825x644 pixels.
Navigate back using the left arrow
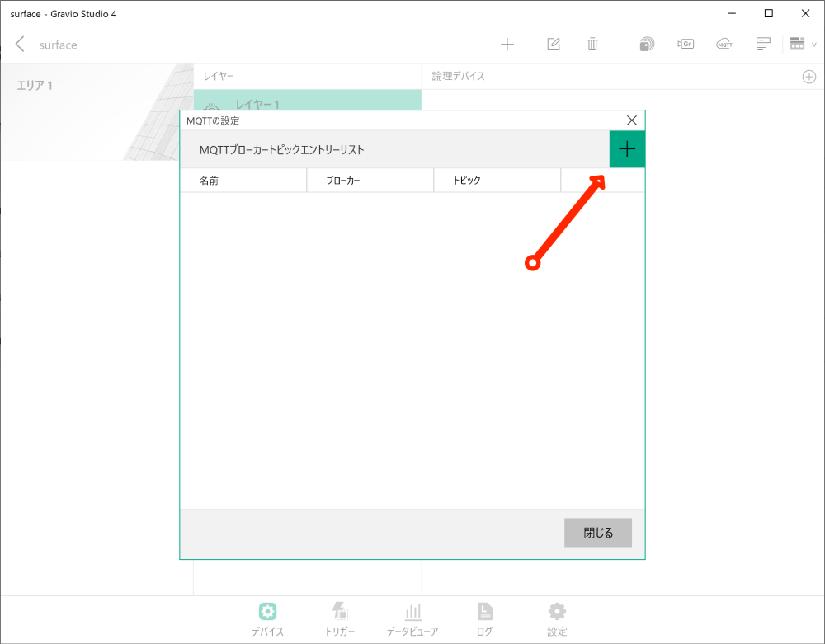[x=20, y=44]
